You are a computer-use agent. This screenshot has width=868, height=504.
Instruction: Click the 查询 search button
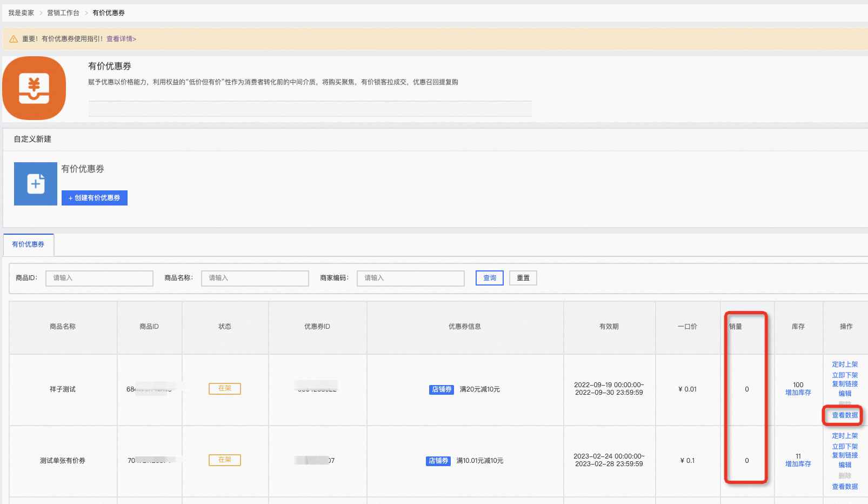490,278
